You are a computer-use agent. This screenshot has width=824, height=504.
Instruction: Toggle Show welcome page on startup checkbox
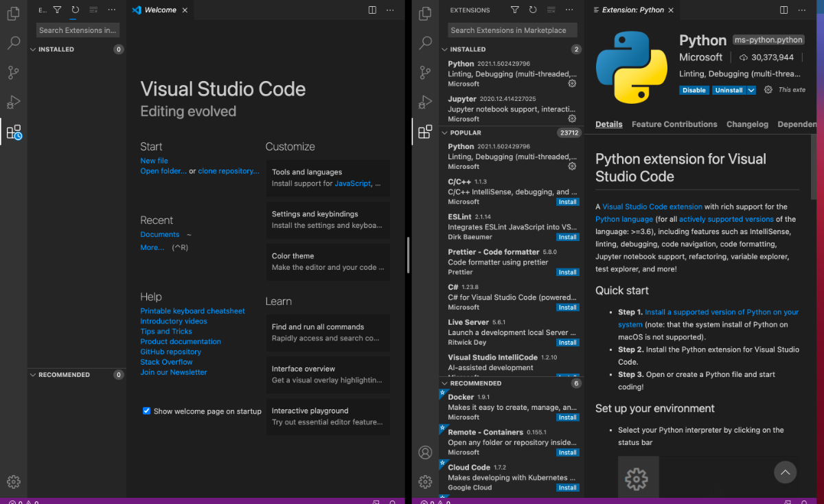coord(146,411)
